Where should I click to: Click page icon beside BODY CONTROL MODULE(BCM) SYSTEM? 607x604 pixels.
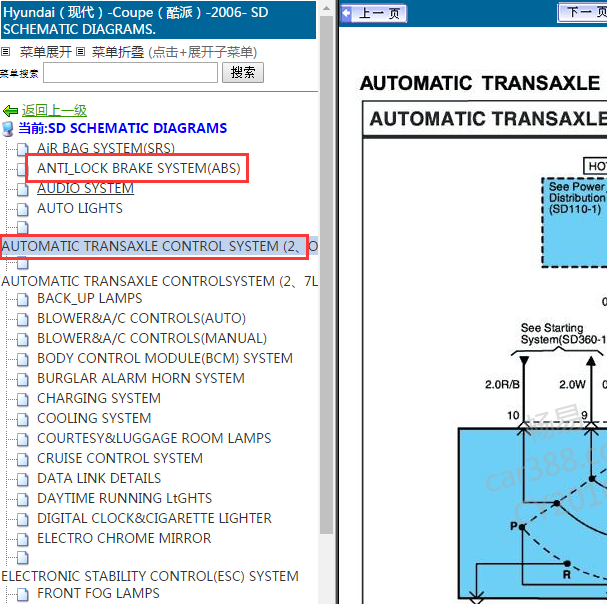(22, 359)
